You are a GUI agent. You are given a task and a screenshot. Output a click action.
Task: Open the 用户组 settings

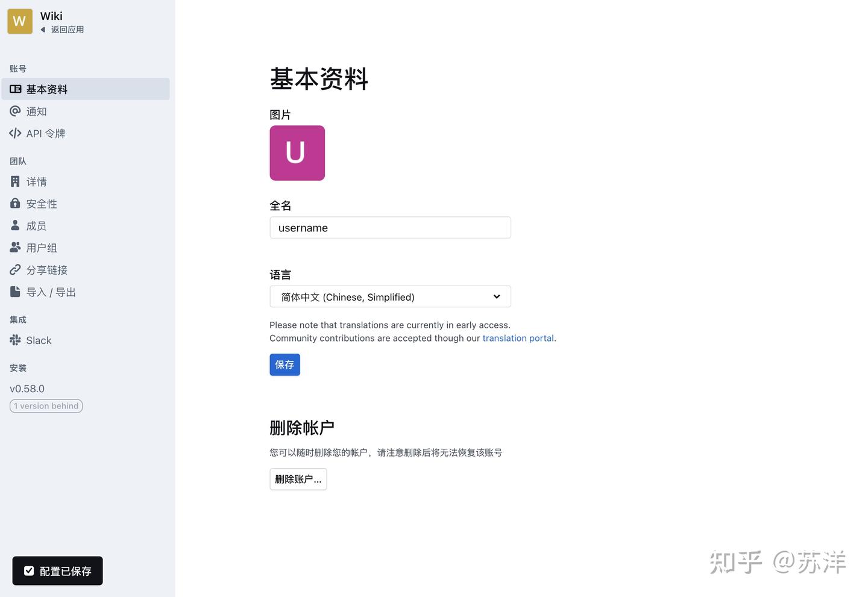41,247
